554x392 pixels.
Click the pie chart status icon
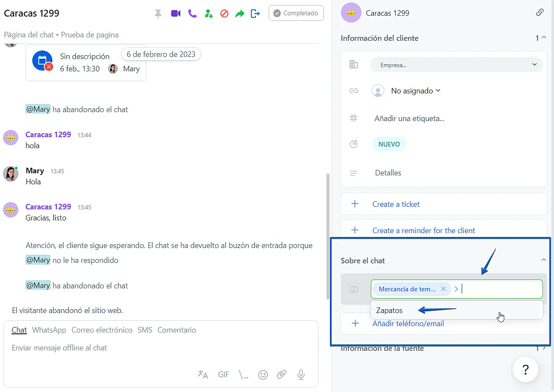click(353, 144)
